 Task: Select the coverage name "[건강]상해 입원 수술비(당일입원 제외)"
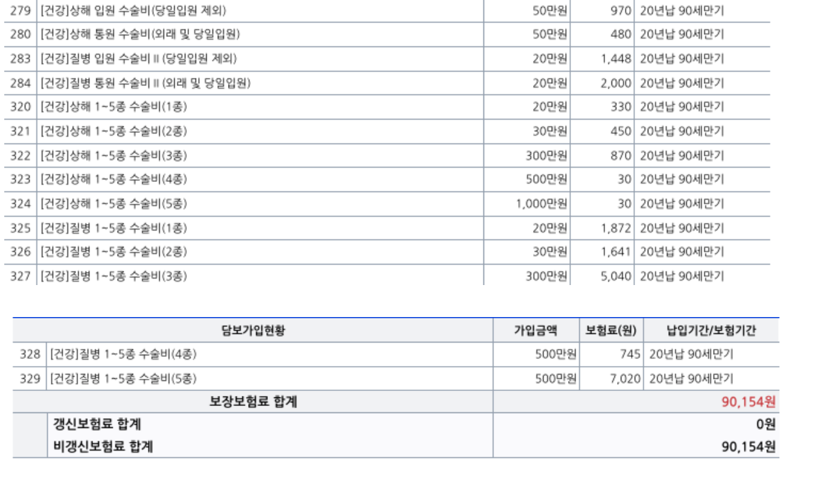133,11
